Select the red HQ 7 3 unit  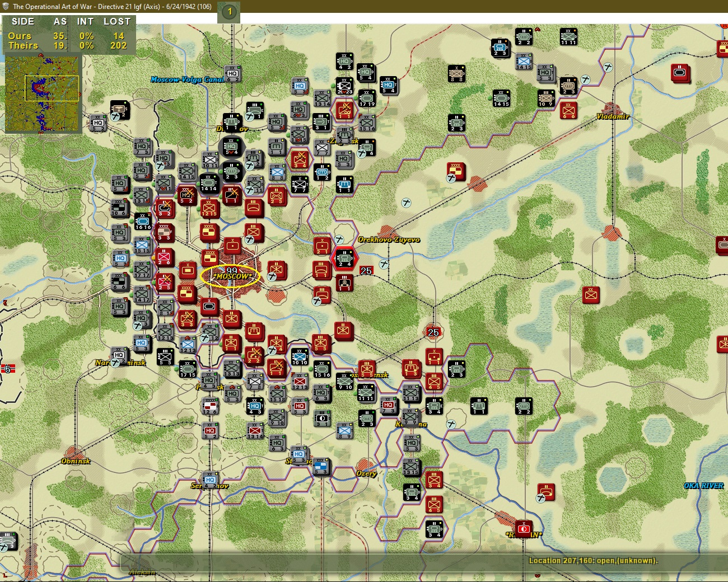tap(389, 405)
